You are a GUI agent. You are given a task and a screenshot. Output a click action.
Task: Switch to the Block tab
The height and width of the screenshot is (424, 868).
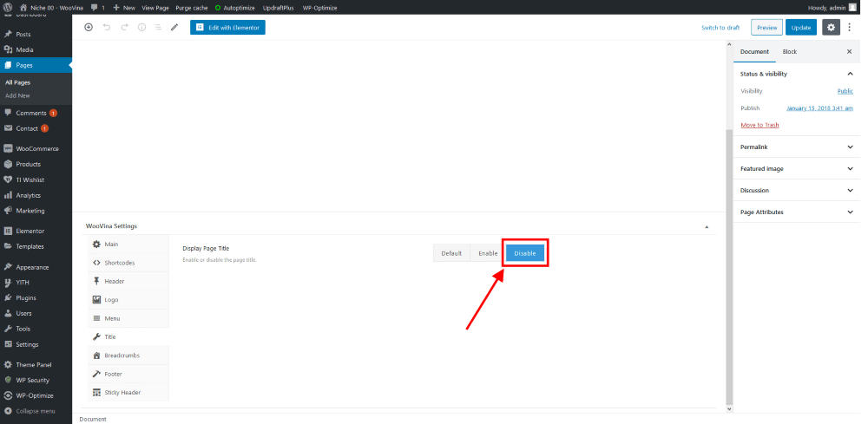[x=790, y=51]
